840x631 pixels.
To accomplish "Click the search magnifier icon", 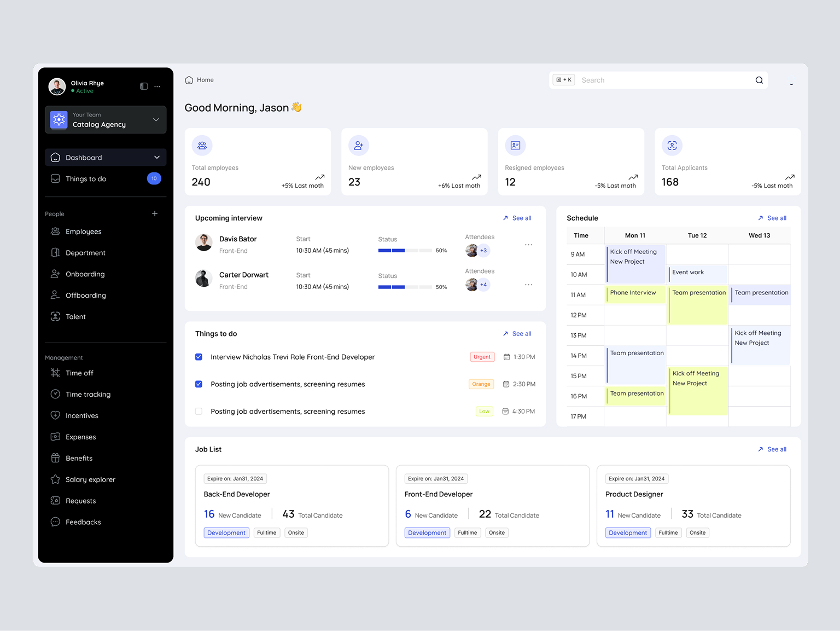I will pyautogui.click(x=759, y=80).
